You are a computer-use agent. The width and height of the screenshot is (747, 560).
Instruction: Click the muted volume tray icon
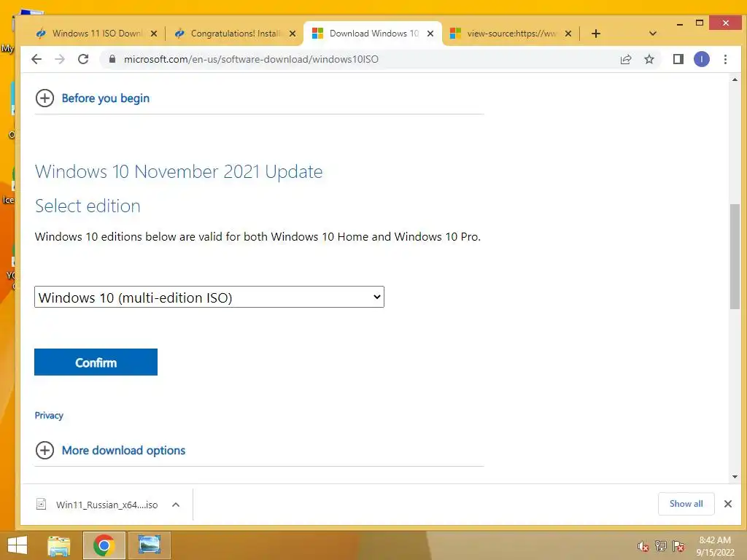(x=643, y=546)
